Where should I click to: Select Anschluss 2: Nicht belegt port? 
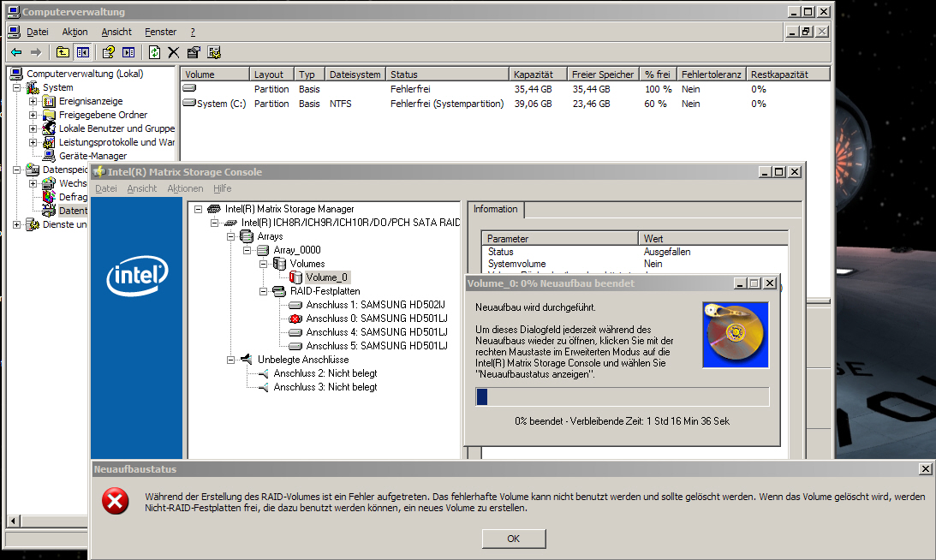pos(325,373)
